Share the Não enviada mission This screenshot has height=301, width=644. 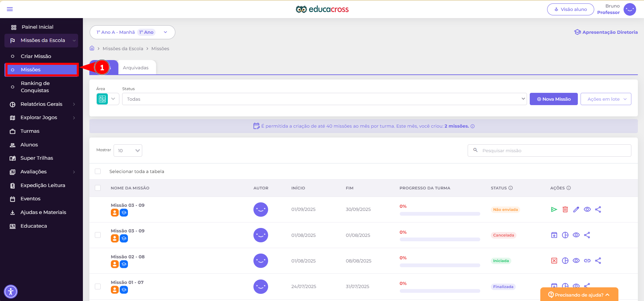coord(598,210)
